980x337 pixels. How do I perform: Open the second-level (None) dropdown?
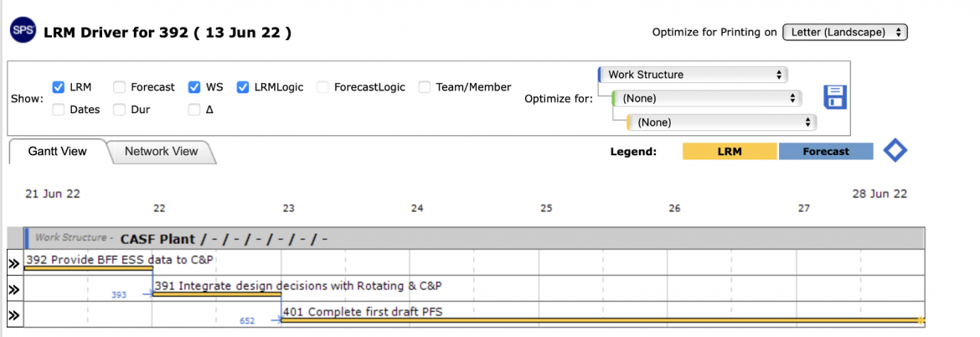coord(707,98)
